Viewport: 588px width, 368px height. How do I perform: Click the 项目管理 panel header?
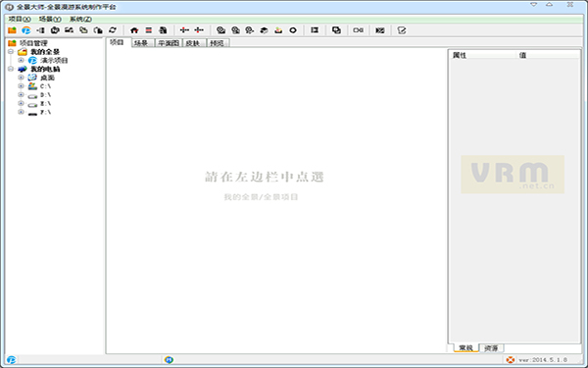point(33,43)
